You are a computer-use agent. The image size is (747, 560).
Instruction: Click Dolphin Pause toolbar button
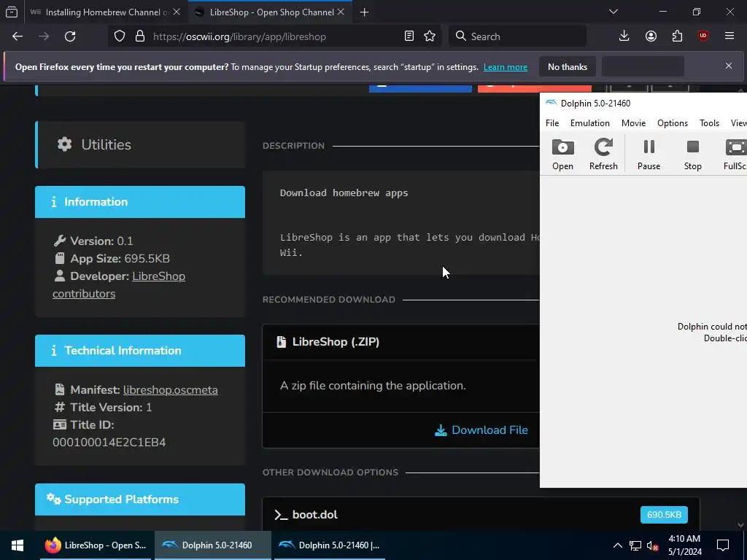(x=649, y=155)
